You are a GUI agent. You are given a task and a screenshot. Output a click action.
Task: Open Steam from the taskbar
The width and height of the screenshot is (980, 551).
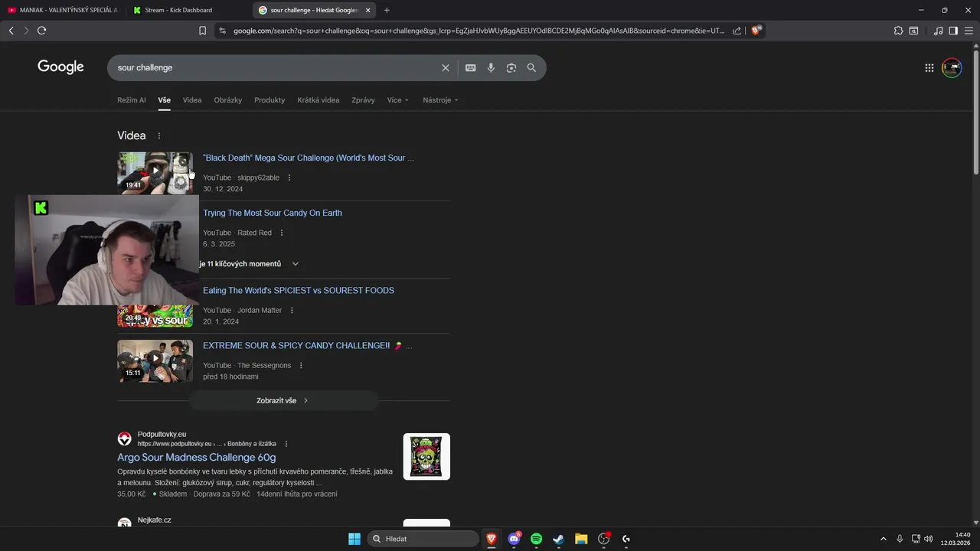coord(559,539)
